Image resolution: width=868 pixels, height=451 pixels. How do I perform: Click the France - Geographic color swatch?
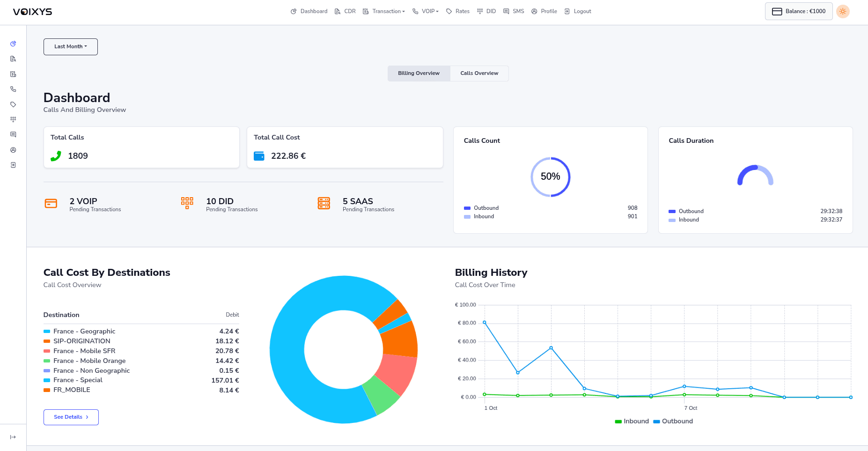coord(47,332)
